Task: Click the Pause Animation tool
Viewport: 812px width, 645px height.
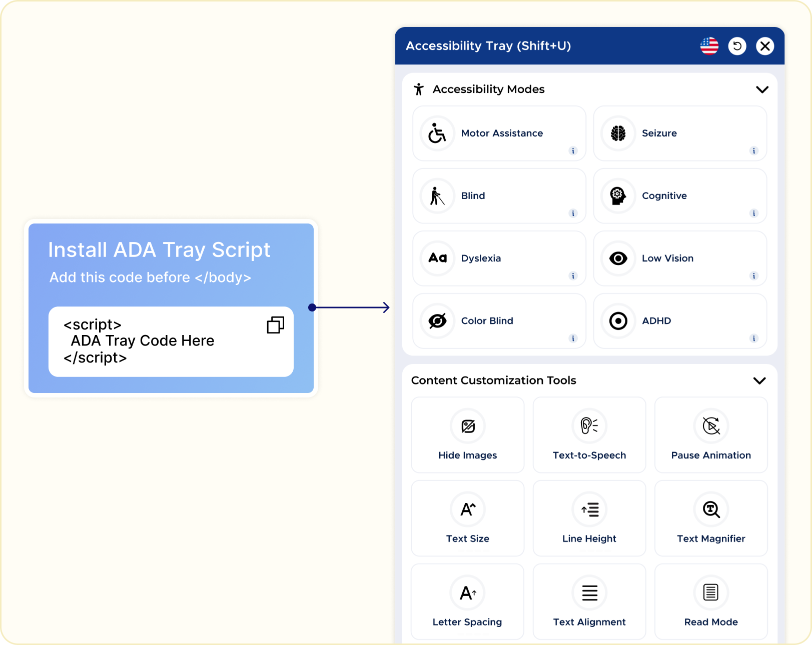Action: click(x=711, y=435)
